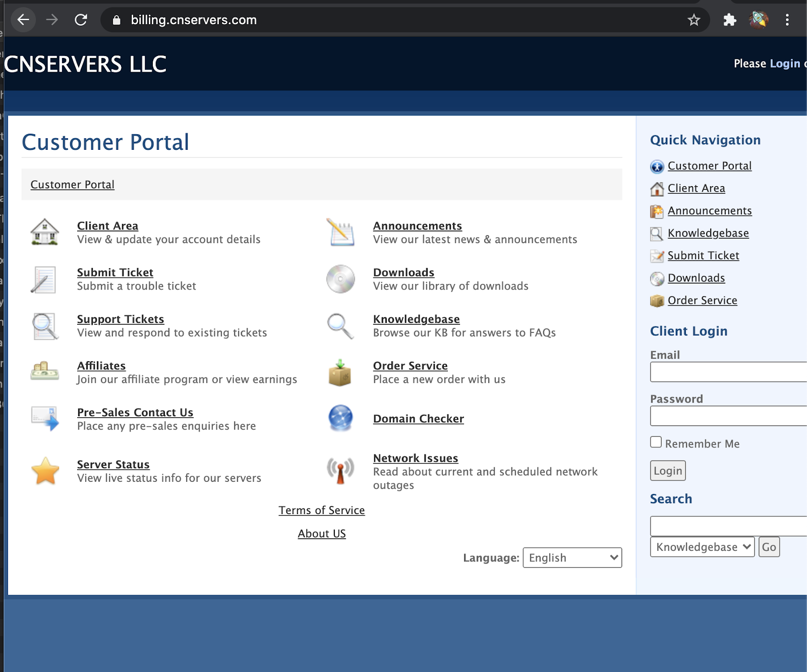The width and height of the screenshot is (807, 672).
Task: Reload the page with the refresh icon
Action: coord(81,20)
